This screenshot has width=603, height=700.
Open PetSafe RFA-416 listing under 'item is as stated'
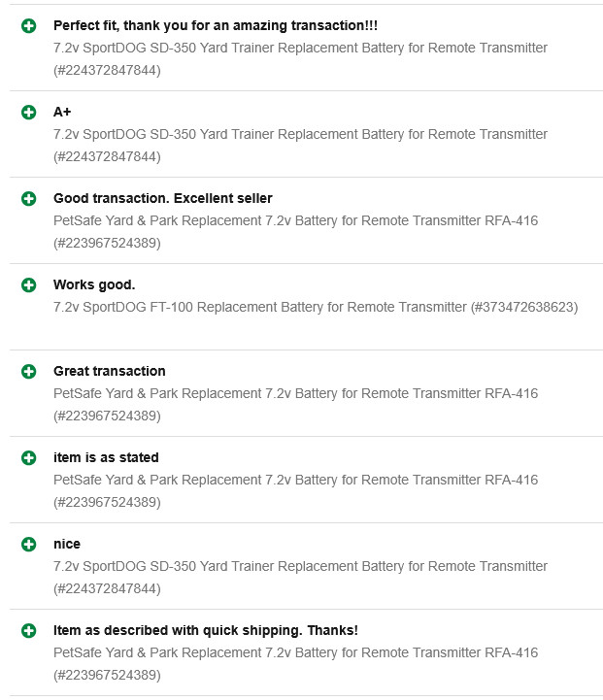(295, 490)
